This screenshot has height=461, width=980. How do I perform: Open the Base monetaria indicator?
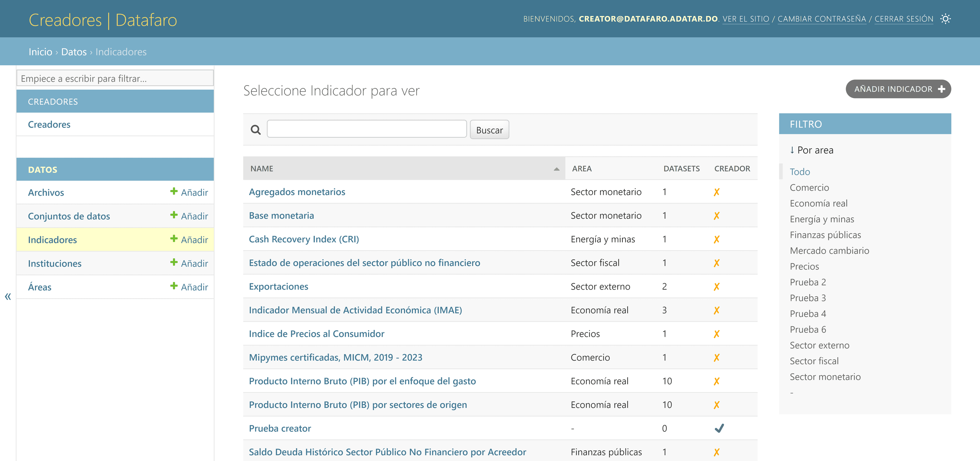(281, 215)
